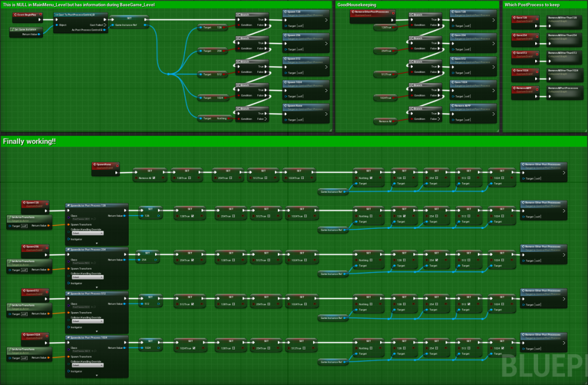The image size is (588, 385).
Task: Expand advanced pins of SpawnActor Post Process 512
Action: coord(96,332)
